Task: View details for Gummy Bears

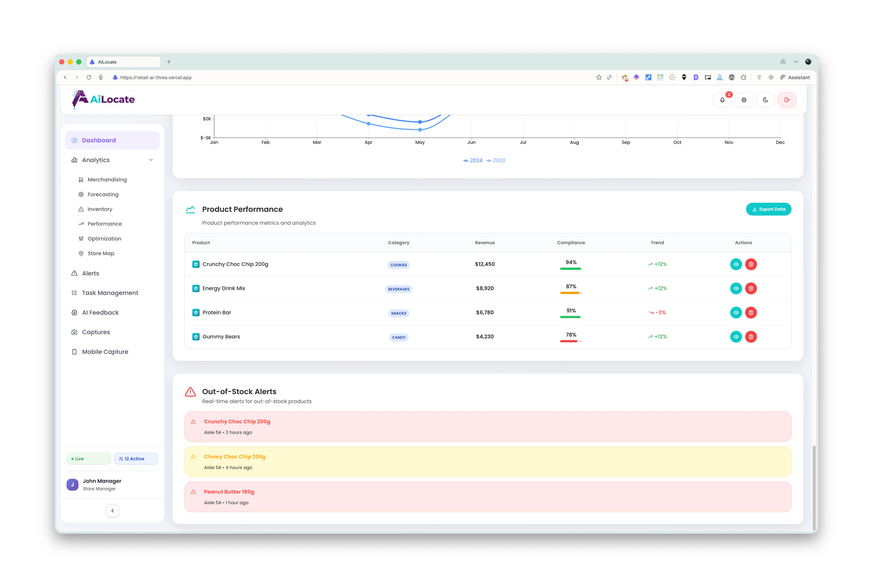Action: click(x=736, y=337)
